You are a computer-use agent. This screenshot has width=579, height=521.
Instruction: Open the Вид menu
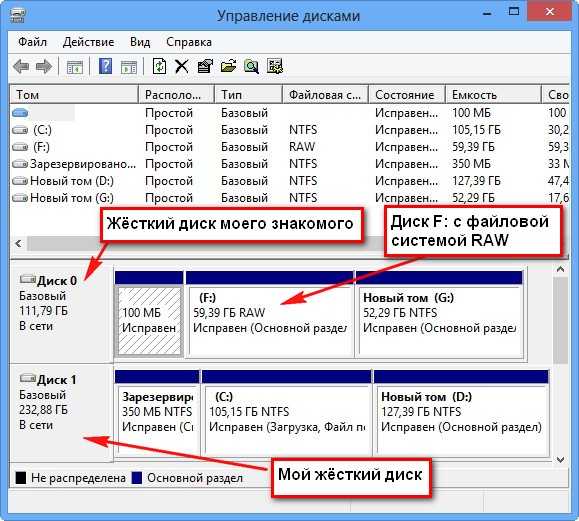(x=140, y=42)
